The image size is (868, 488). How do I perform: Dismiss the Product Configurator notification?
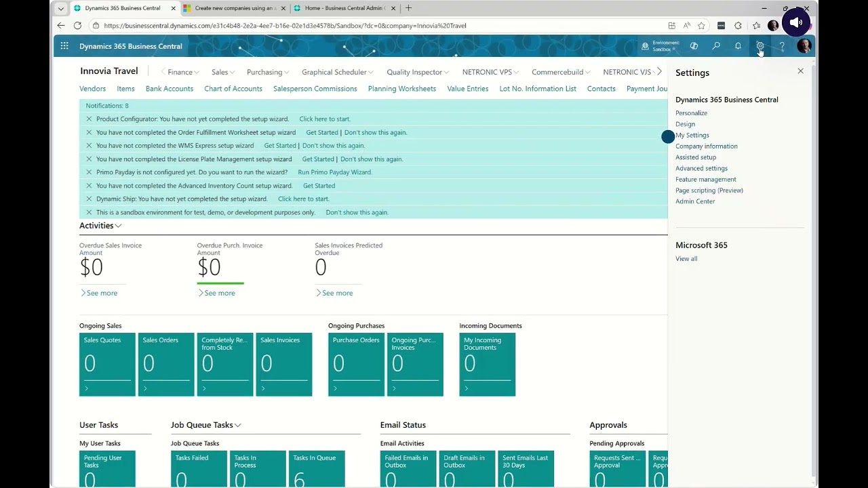tap(89, 119)
